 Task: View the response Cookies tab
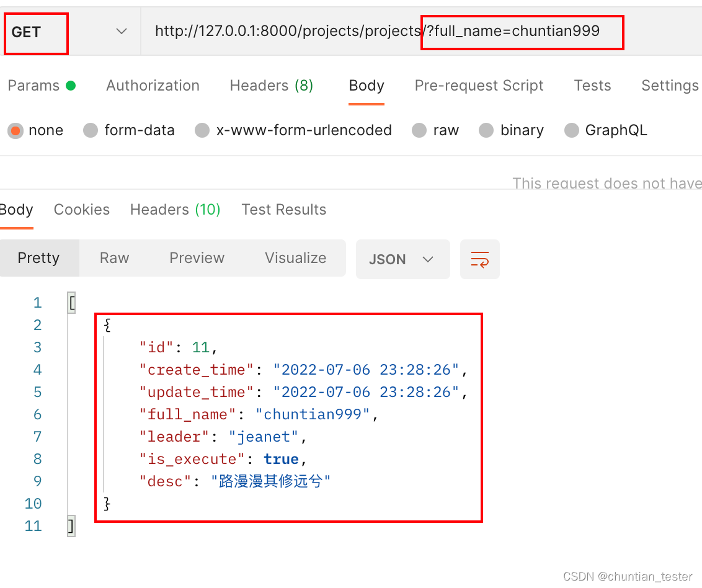[x=81, y=210]
